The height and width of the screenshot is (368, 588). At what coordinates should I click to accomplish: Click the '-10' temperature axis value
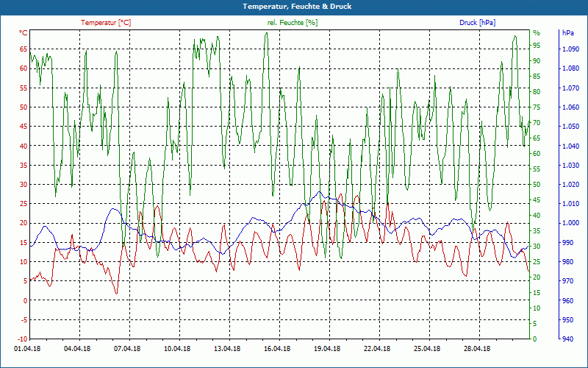(x=22, y=339)
